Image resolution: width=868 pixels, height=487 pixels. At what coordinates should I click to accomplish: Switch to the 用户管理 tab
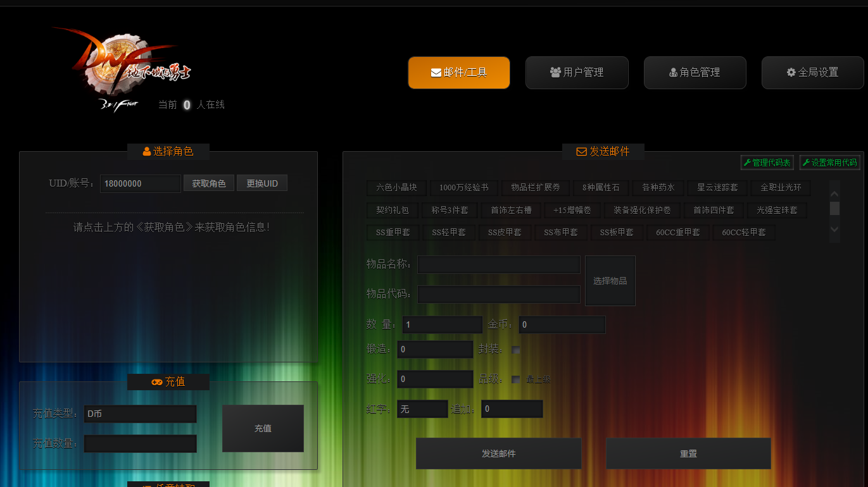[577, 72]
